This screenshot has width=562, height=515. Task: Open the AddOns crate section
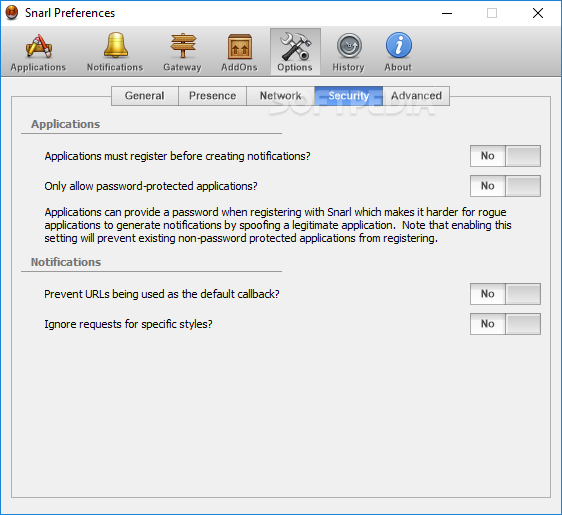click(239, 52)
